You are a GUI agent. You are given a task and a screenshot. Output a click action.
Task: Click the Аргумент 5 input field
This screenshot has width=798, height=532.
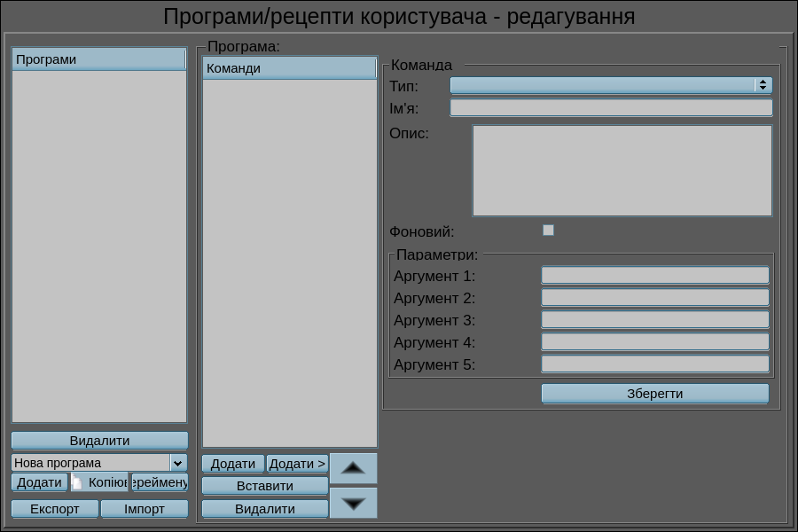(655, 364)
